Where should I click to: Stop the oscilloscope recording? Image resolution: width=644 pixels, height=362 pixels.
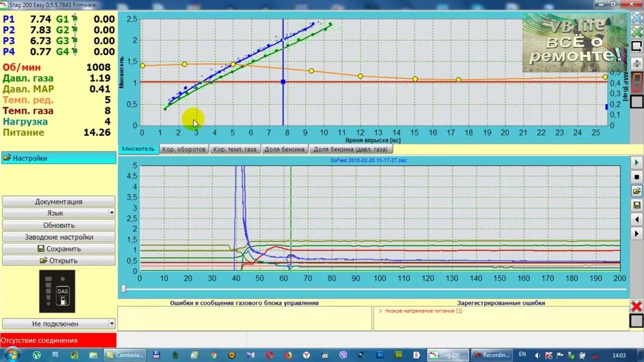click(636, 177)
